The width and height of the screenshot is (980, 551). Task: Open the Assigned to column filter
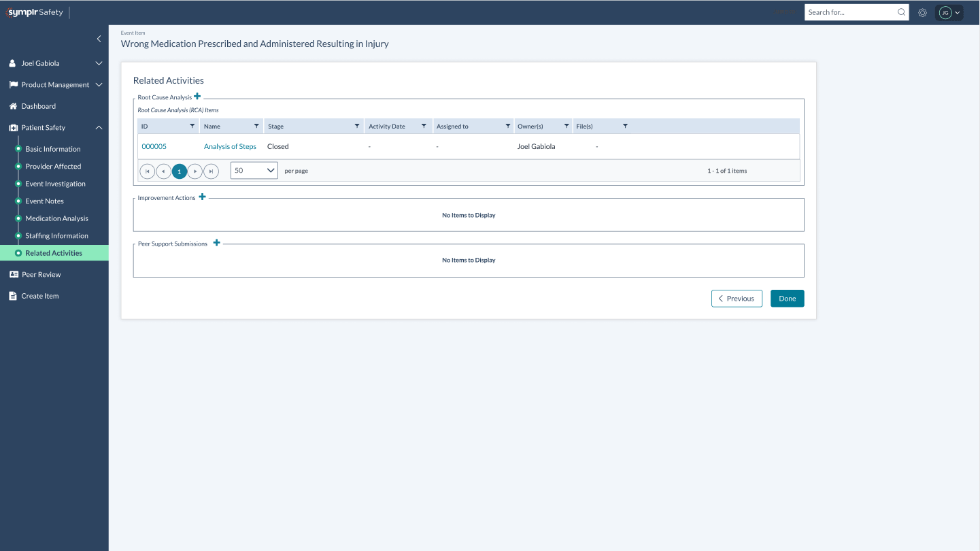[507, 126]
